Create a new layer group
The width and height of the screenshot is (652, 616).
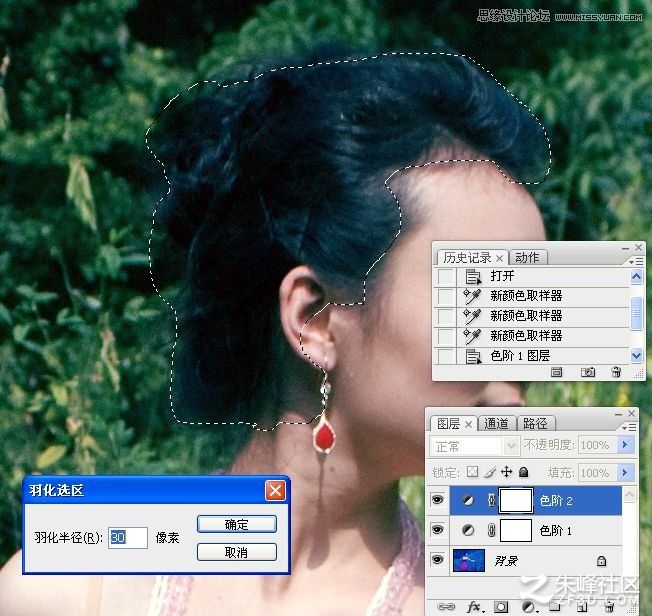pos(554,607)
